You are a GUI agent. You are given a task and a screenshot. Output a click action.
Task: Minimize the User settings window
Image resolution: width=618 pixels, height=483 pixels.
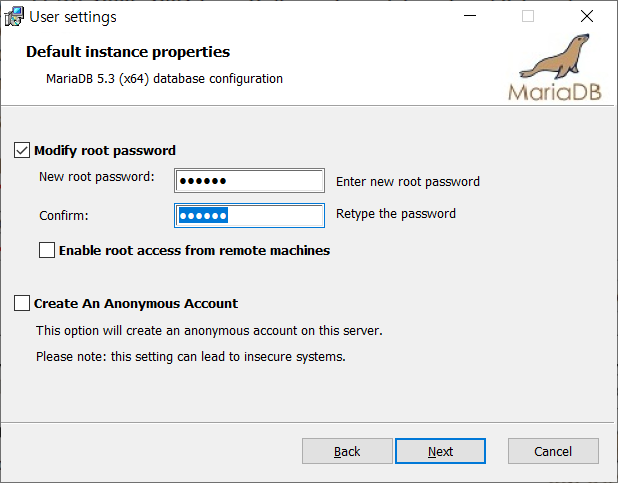470,16
